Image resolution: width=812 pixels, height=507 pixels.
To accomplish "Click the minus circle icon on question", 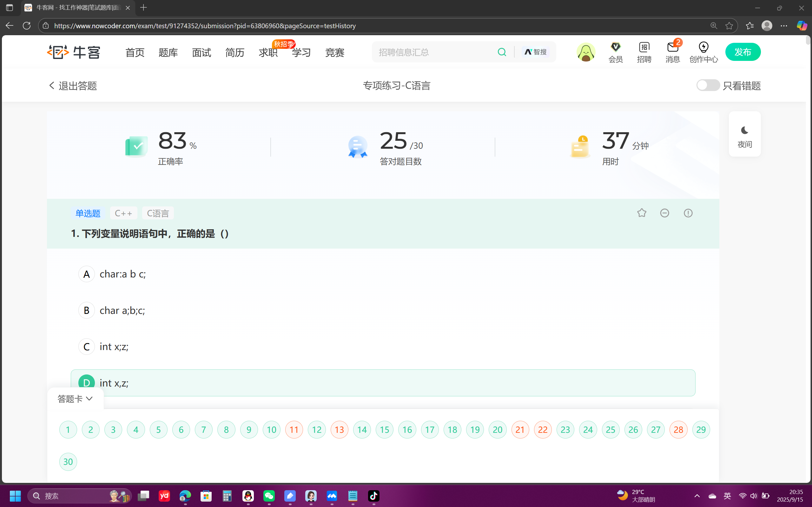I will 665,213.
